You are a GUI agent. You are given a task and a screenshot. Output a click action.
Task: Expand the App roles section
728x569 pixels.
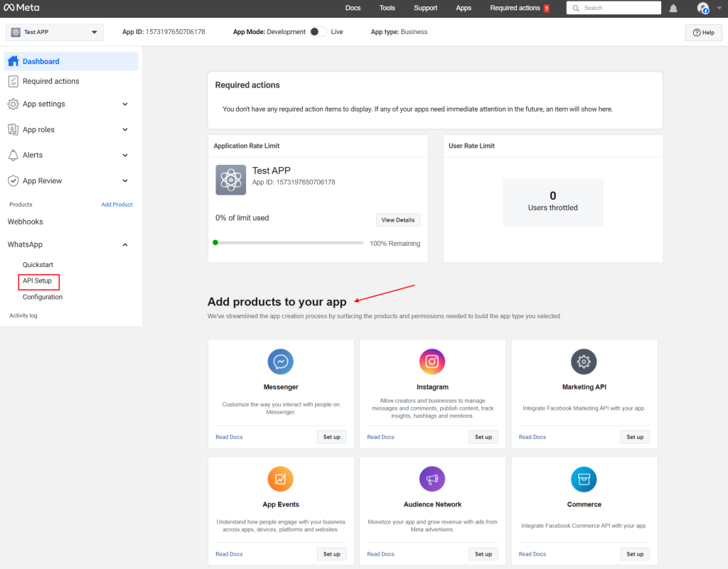[x=125, y=129]
